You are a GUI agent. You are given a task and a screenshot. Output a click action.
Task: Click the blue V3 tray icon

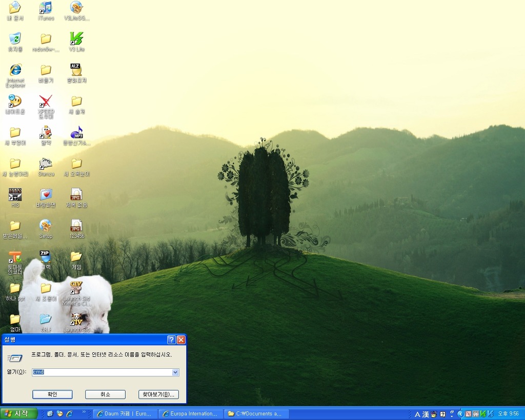click(491, 414)
